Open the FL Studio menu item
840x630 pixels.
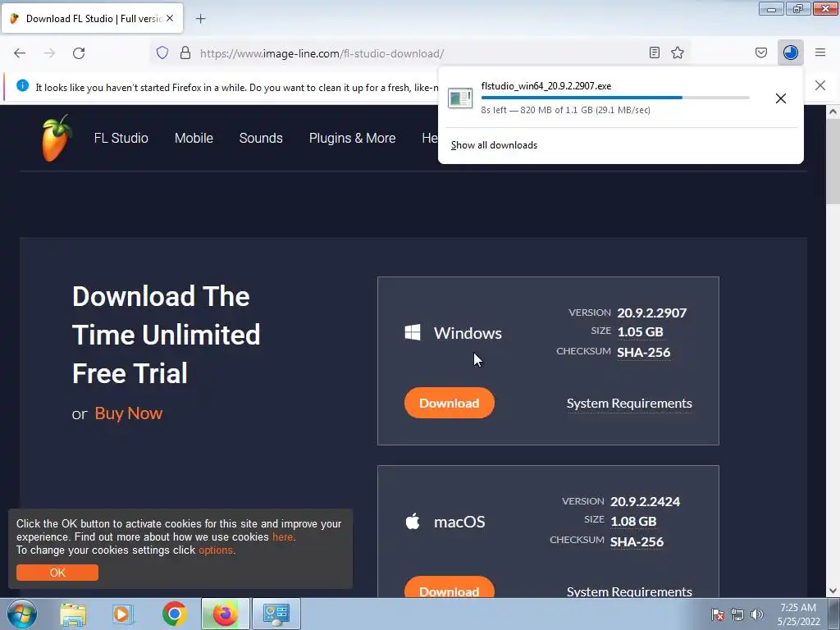pyautogui.click(x=121, y=138)
